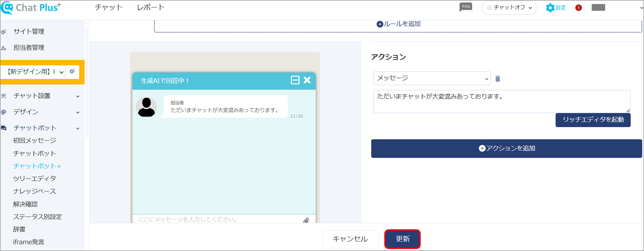Toggle the チャットオフ status dropdown

[x=509, y=8]
